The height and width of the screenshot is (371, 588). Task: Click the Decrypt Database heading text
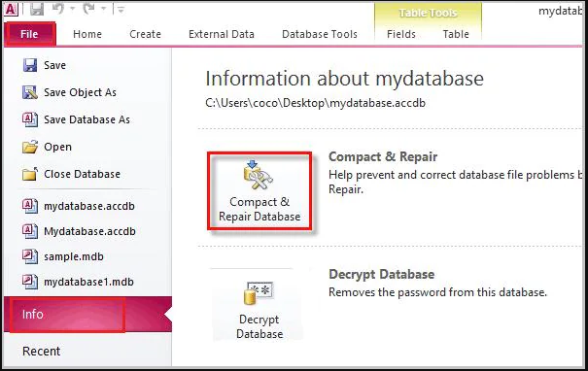click(x=381, y=274)
